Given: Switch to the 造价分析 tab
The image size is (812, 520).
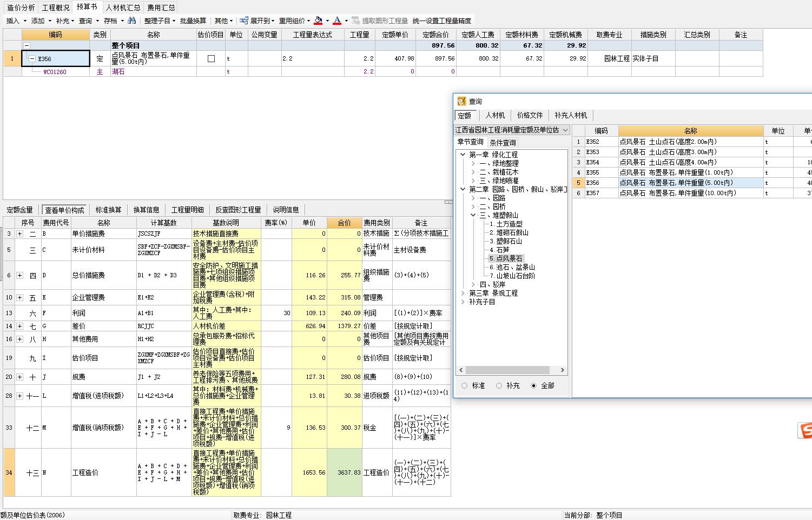Looking at the screenshot, I should [21, 8].
